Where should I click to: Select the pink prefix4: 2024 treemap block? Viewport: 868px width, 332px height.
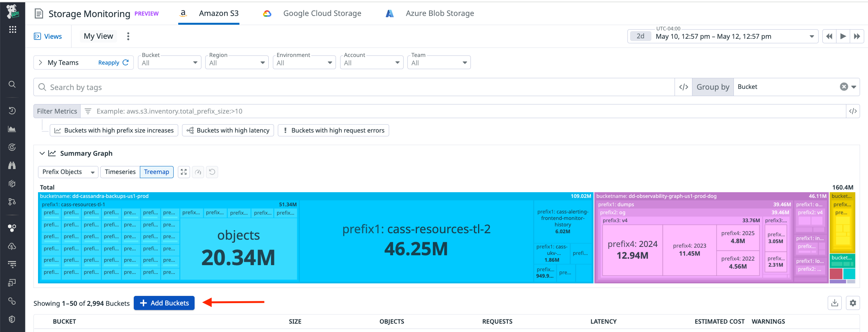(632, 250)
